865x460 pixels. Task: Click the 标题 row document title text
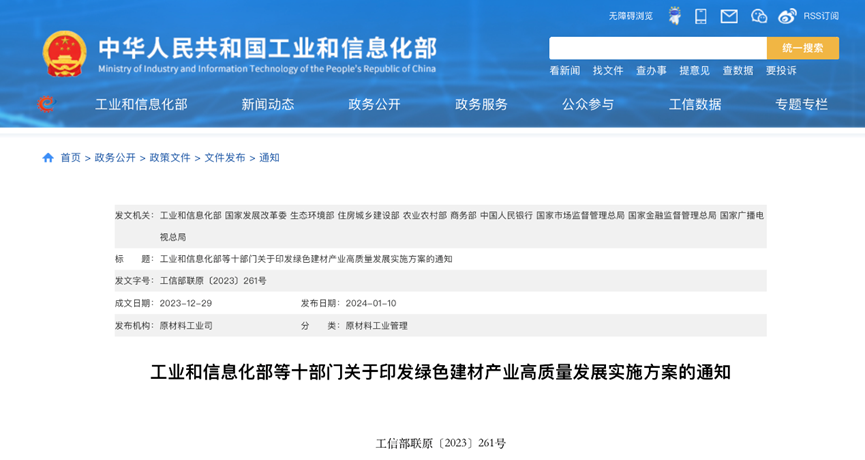306,259
